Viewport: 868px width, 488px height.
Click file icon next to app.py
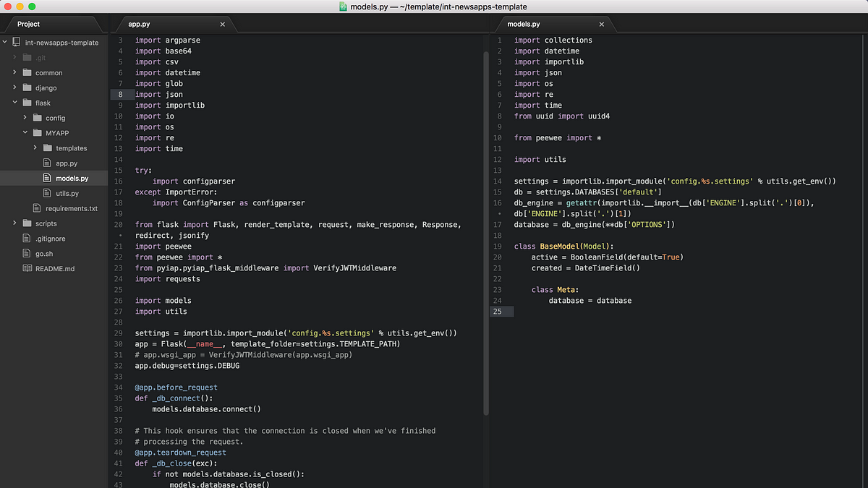pos(48,163)
